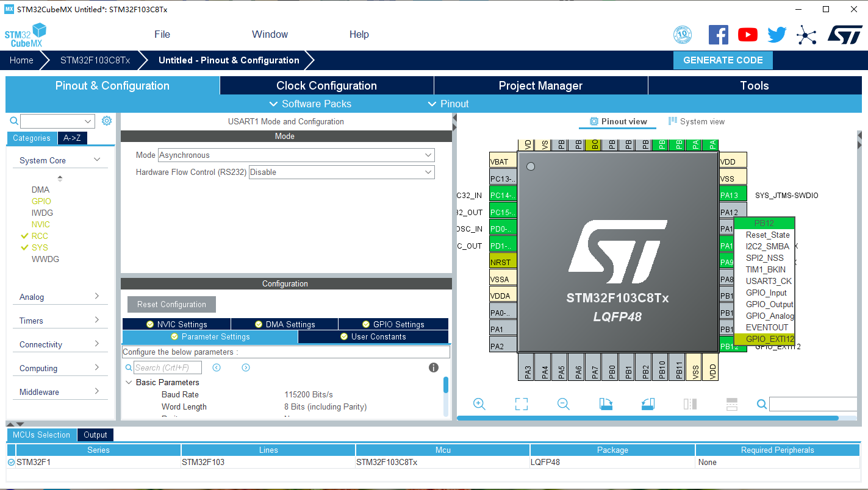Collapse the Basic Parameters group
Image resolution: width=868 pixels, height=490 pixels.
[x=129, y=382]
